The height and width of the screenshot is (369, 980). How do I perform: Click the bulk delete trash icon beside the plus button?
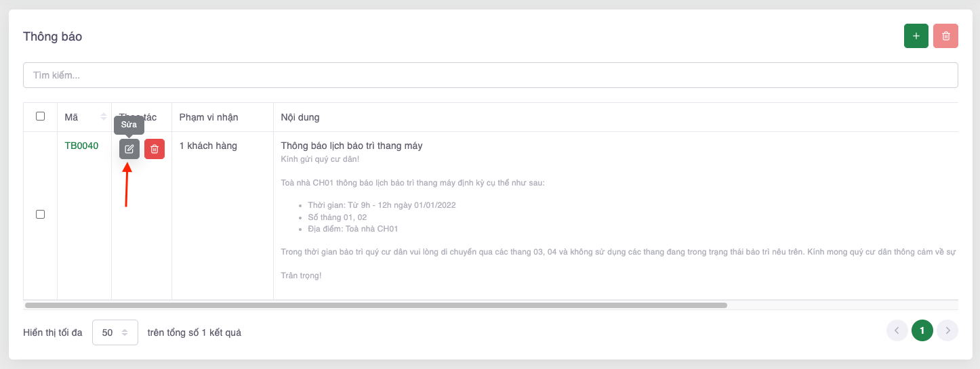point(945,36)
